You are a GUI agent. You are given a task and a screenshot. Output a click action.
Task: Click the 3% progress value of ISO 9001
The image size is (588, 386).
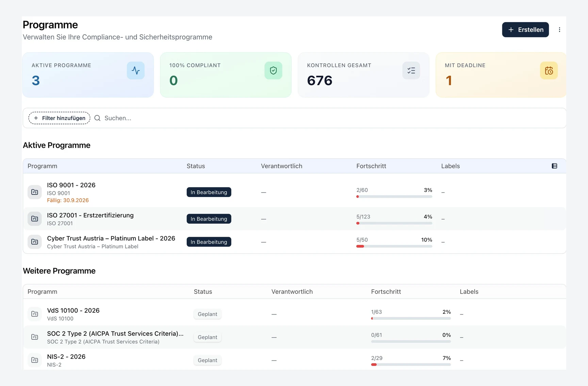pyautogui.click(x=428, y=190)
